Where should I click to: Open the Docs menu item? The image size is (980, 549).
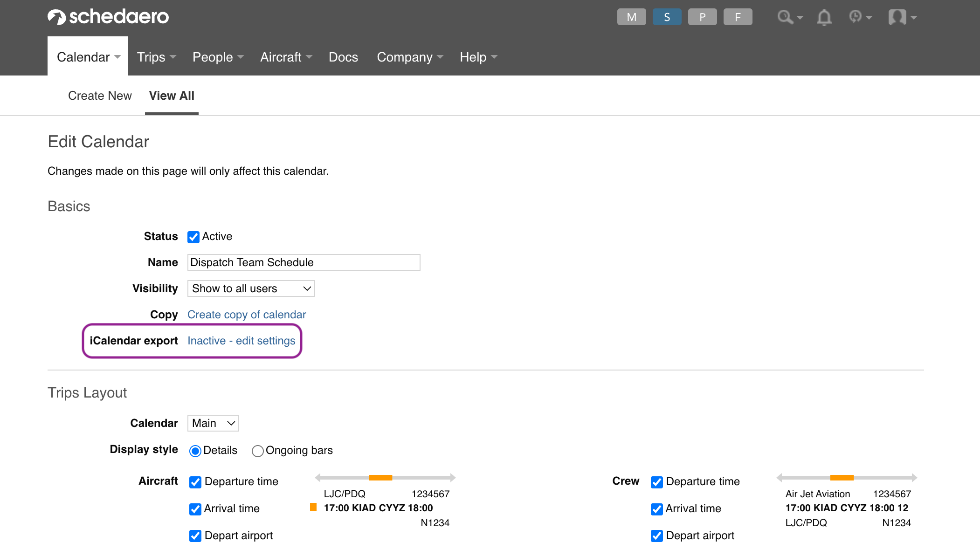point(343,57)
